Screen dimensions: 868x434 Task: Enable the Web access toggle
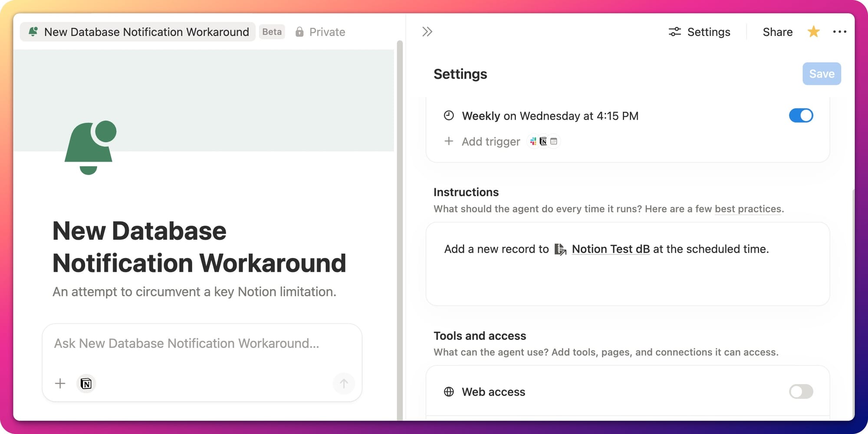801,392
